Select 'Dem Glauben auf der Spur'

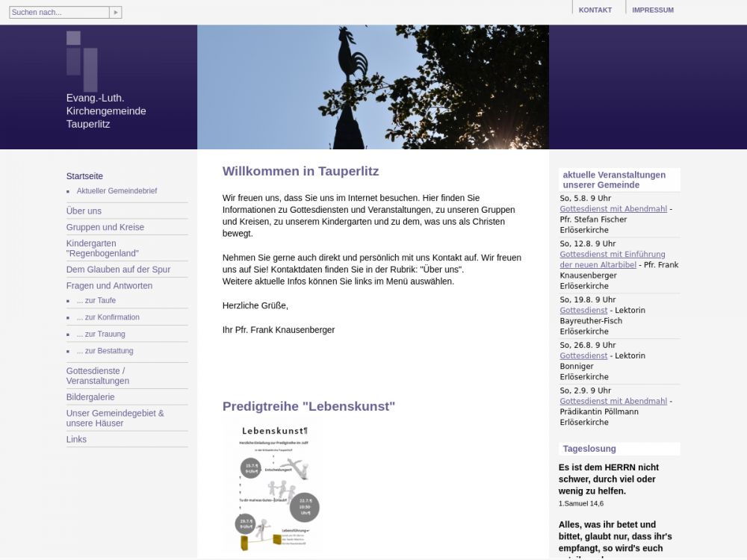(x=118, y=270)
